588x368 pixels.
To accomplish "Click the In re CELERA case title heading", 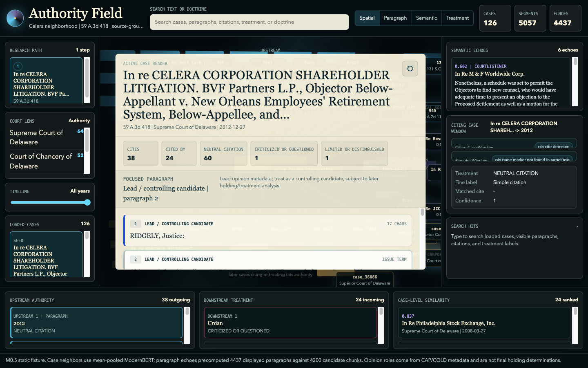I will pyautogui.click(x=257, y=95).
